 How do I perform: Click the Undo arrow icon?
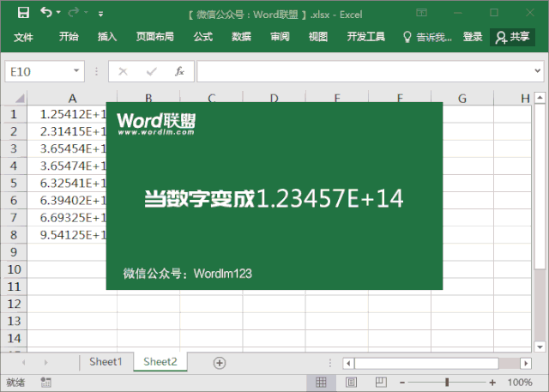[45, 12]
